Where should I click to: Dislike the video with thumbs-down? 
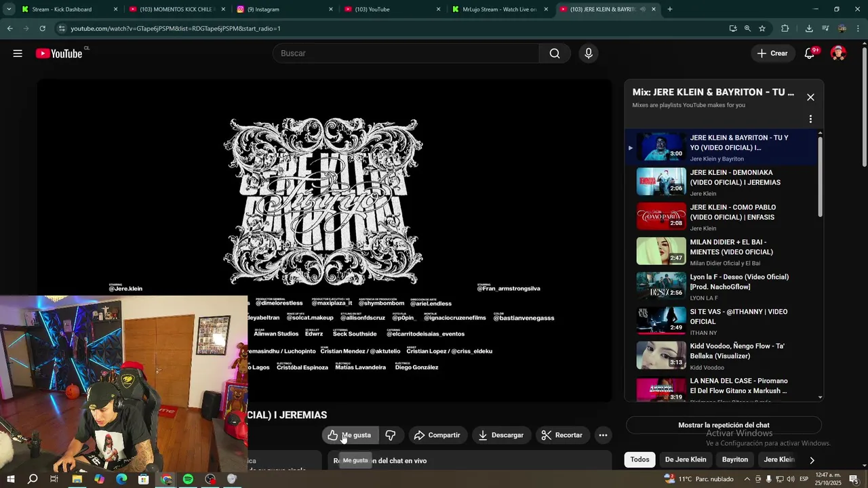tap(391, 435)
